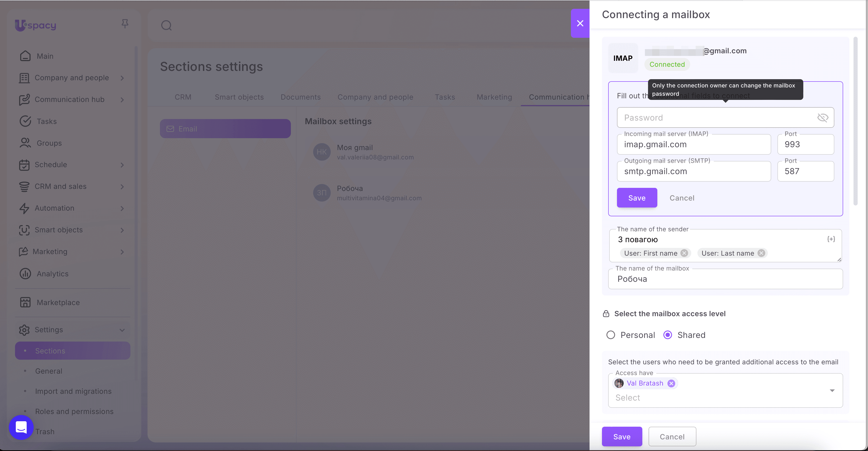Click the variable insert {+} icon
Viewport: 868px width, 451px height.
[831, 239]
